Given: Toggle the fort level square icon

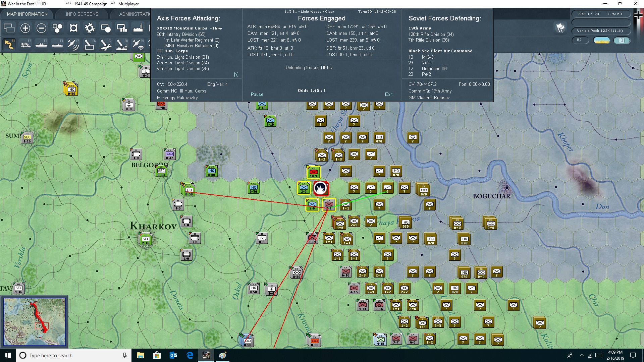Looking at the screenshot, I should click(73, 28).
